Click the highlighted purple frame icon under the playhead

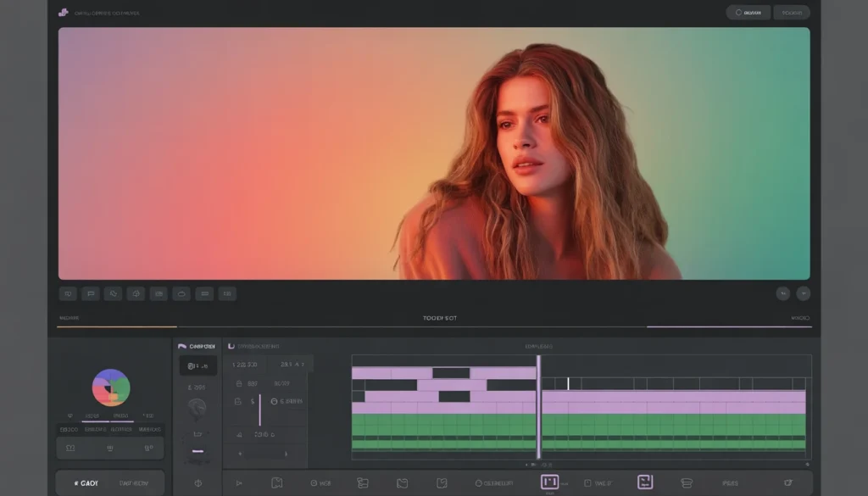coord(549,482)
